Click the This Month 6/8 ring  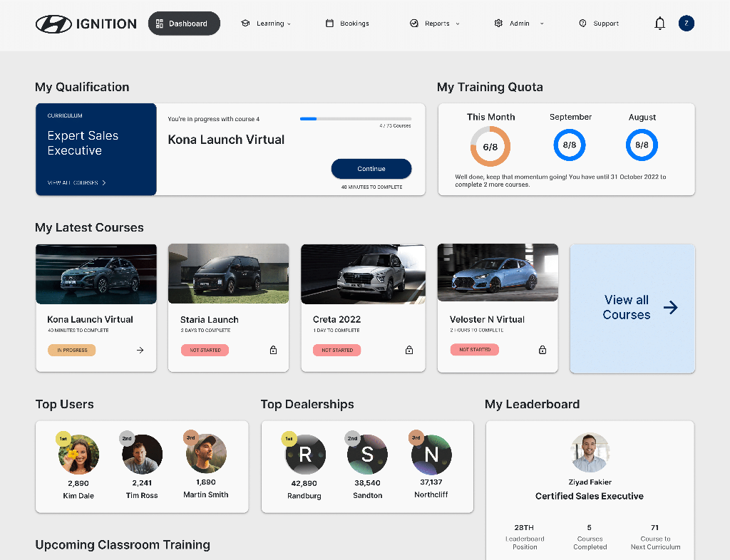(490, 147)
